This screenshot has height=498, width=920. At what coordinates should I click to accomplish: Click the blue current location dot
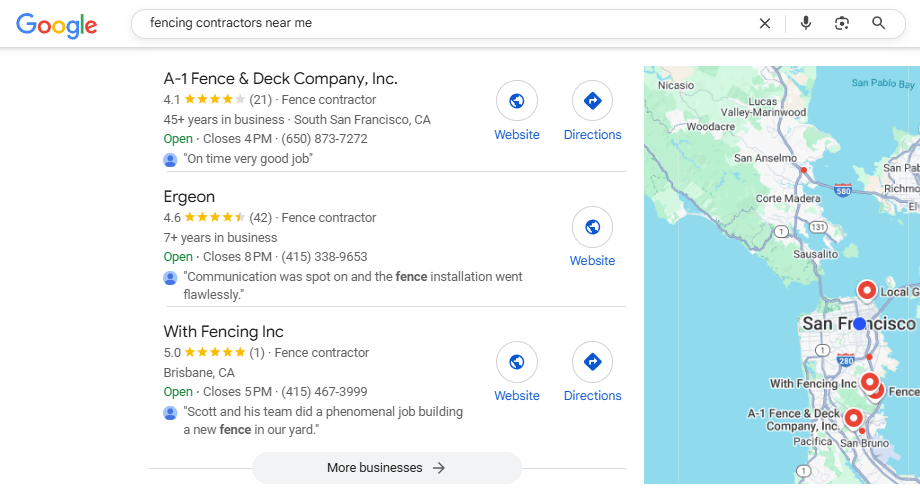(859, 324)
